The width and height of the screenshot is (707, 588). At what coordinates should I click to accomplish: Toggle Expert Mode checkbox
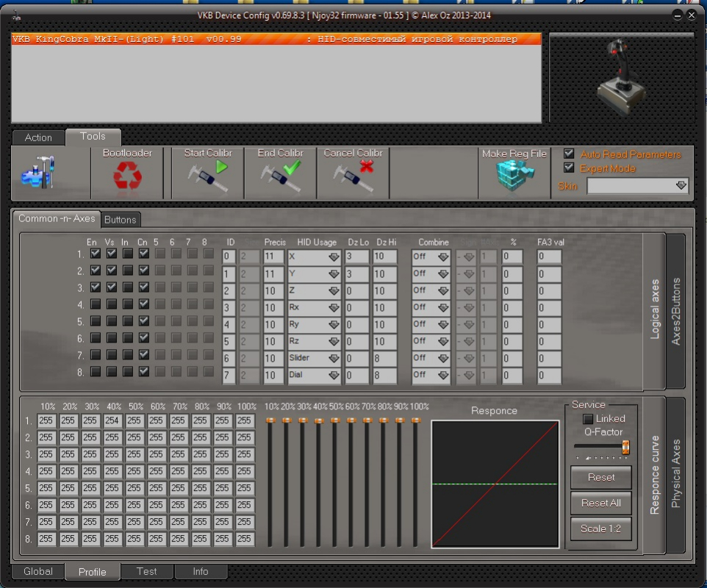[x=569, y=168]
